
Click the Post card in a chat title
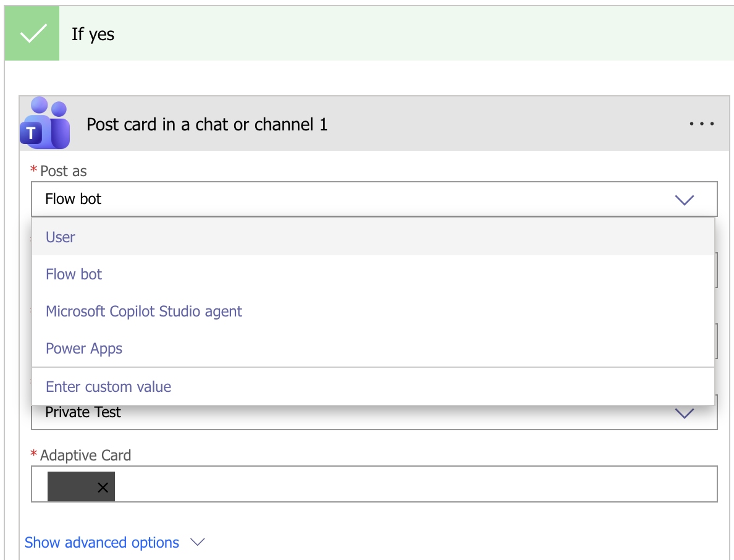click(207, 124)
